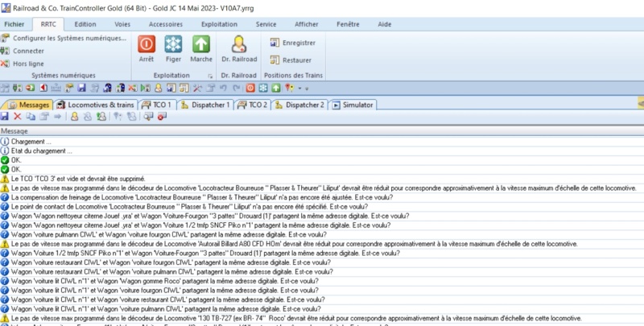Viewport: 644px width, 326px height.
Task: Click the yellow person icon in Messages toolbar
Action: tap(74, 117)
